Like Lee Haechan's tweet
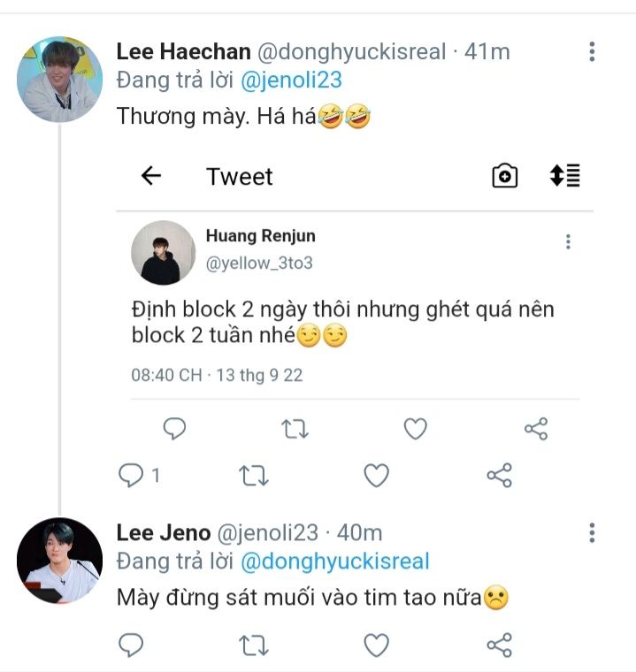 point(377,476)
